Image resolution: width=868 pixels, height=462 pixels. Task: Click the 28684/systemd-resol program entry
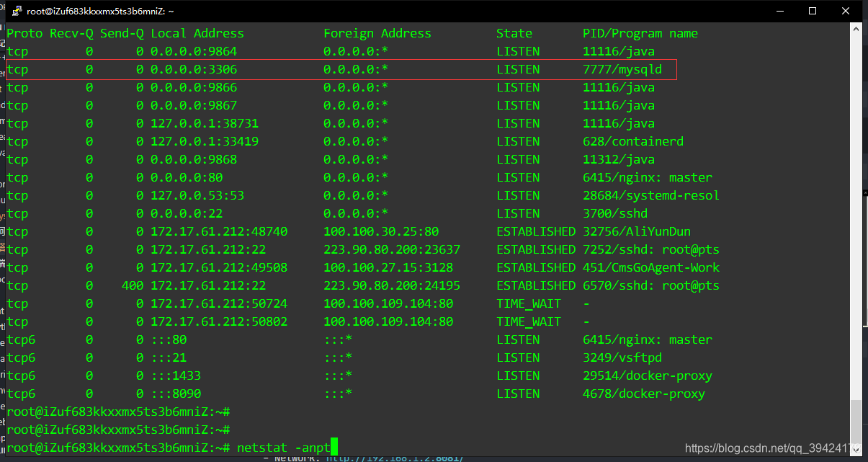651,195
